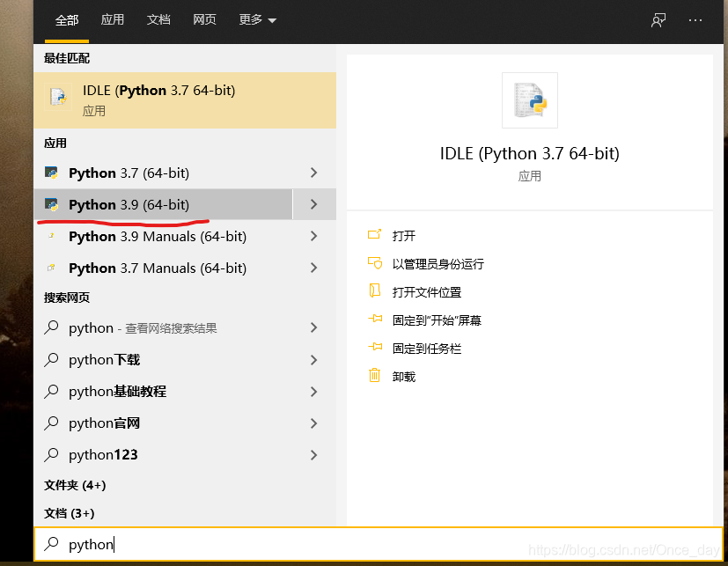Click the Python 3.9 (64-bit) app icon
Screen dimensions: 728x566
(x=51, y=204)
